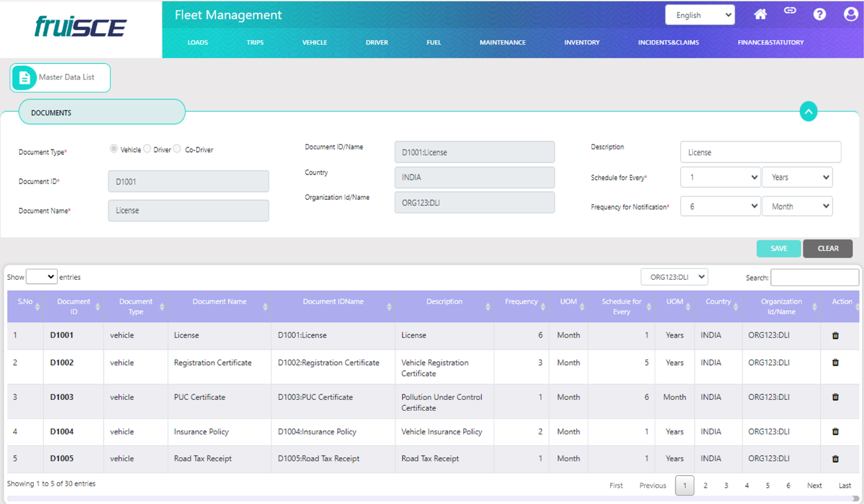Open the INVENTORY menu

pos(581,43)
